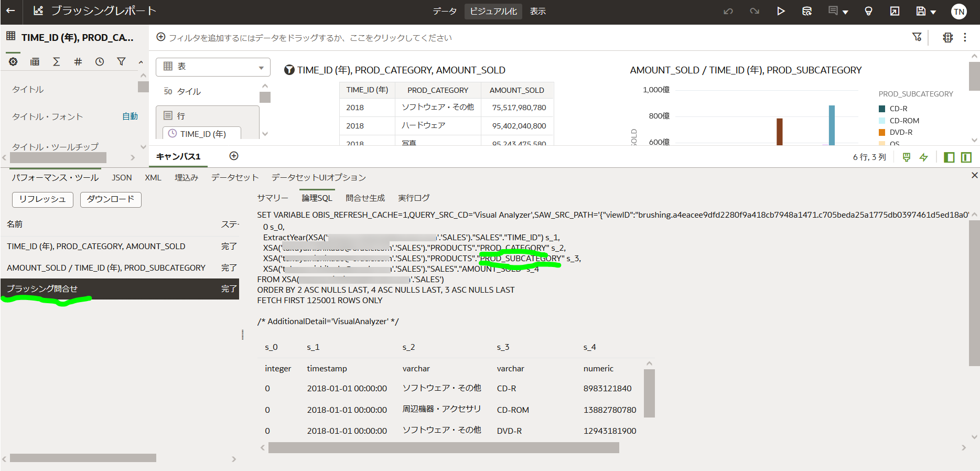Select the 実行ログ sub-tab

[414, 198]
